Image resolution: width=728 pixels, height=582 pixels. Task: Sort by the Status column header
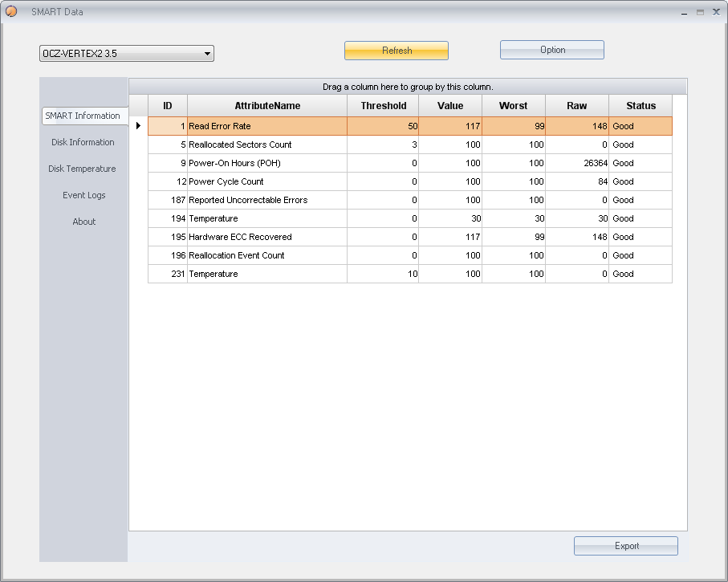point(641,106)
